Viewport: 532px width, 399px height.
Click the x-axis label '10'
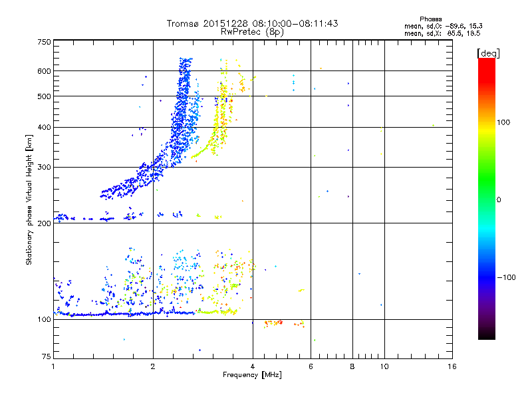pos(384,366)
